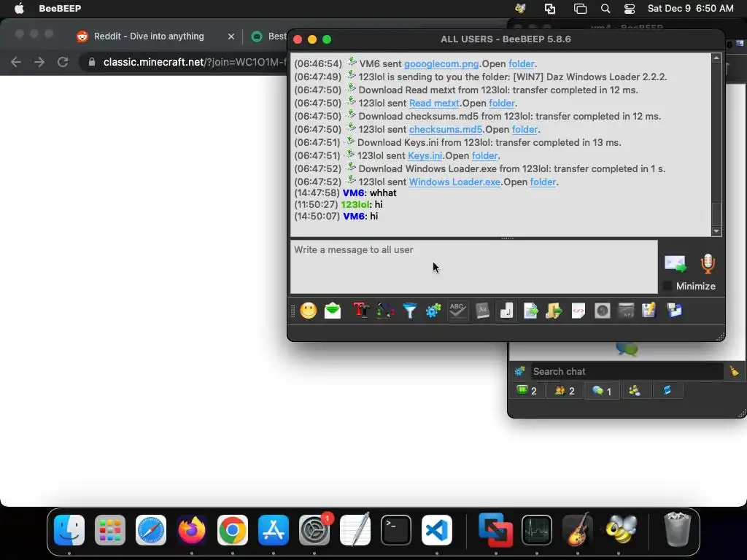Click the blue funnel filter icon
747x560 pixels.
click(409, 311)
